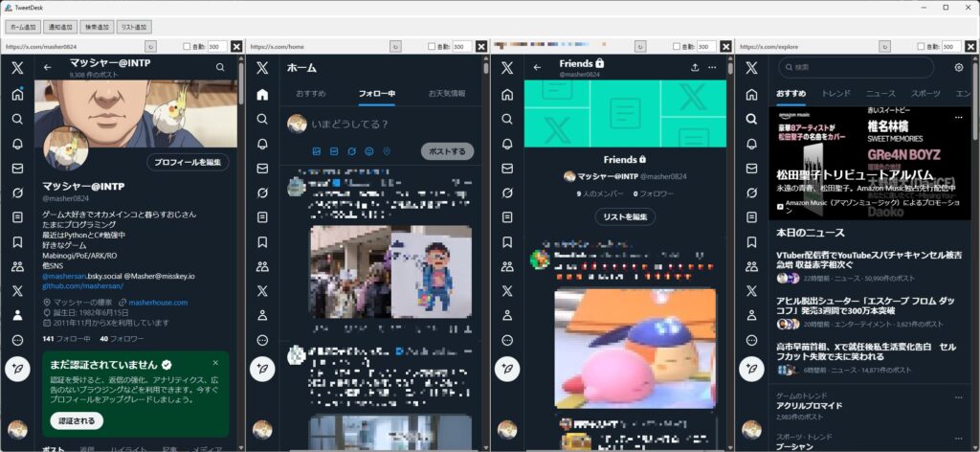Click the search magnifier in the profile header
The width and height of the screenshot is (980, 452).
pos(220,68)
